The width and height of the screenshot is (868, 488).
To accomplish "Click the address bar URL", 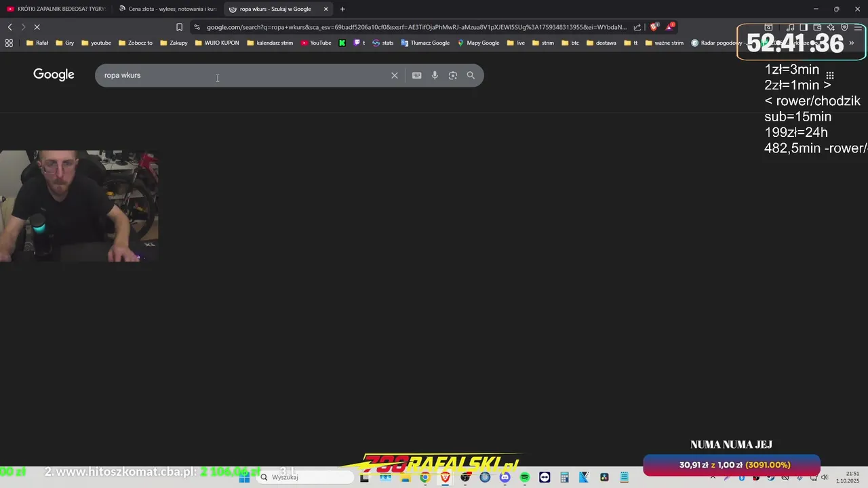I will [416, 27].
